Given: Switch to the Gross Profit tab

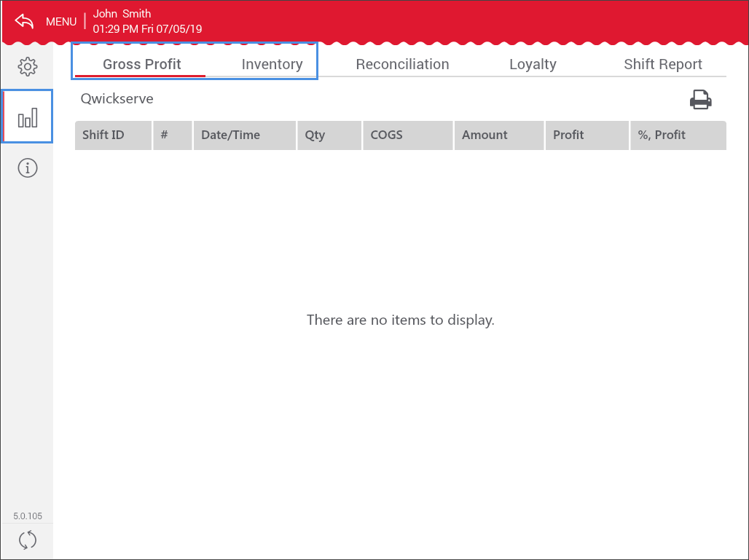Looking at the screenshot, I should click(141, 64).
